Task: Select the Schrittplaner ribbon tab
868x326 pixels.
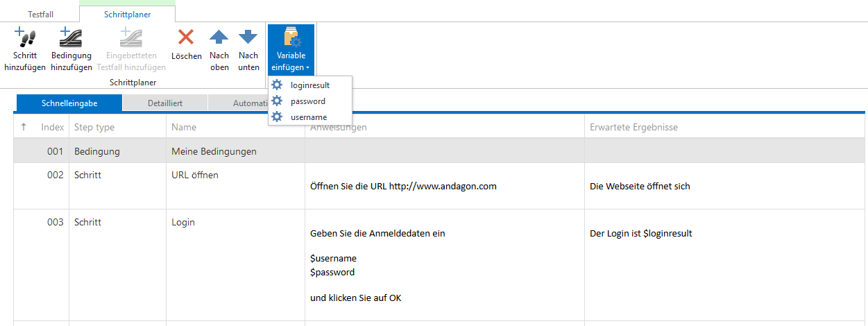Action: point(127,14)
